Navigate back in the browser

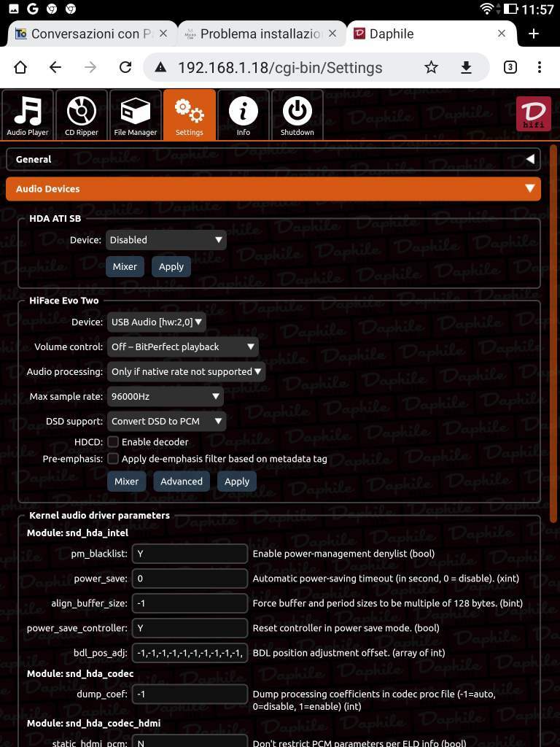(55, 68)
